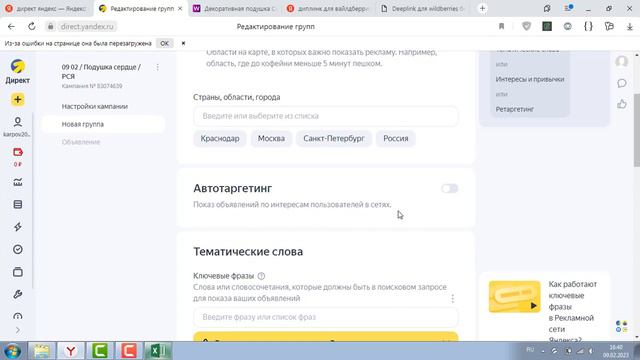Open the campaign three-dot menu
This screenshot has width=640, height=360.
pos(158,67)
